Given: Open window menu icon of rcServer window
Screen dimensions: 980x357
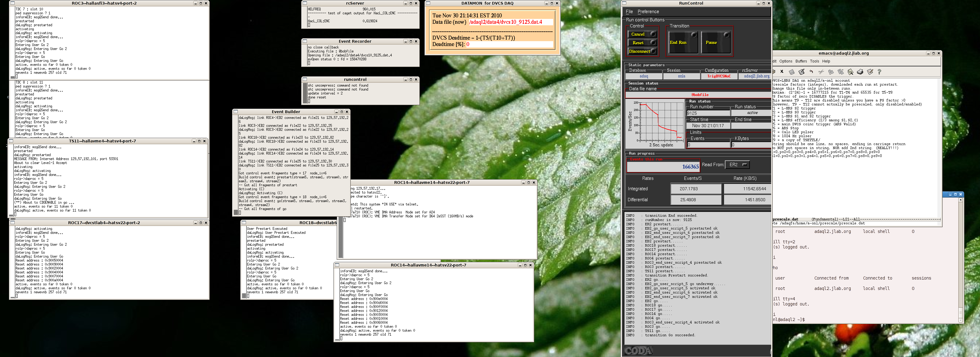Looking at the screenshot, I should (305, 3).
